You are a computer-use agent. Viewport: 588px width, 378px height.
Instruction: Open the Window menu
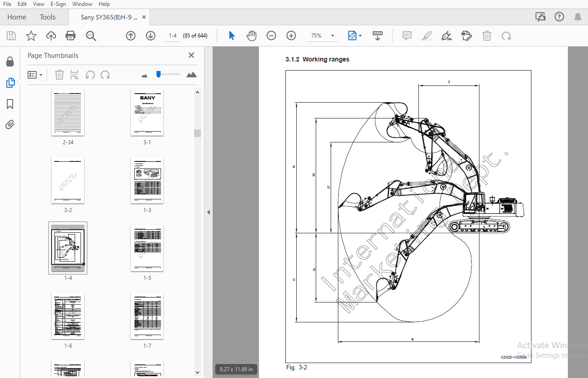(x=82, y=4)
